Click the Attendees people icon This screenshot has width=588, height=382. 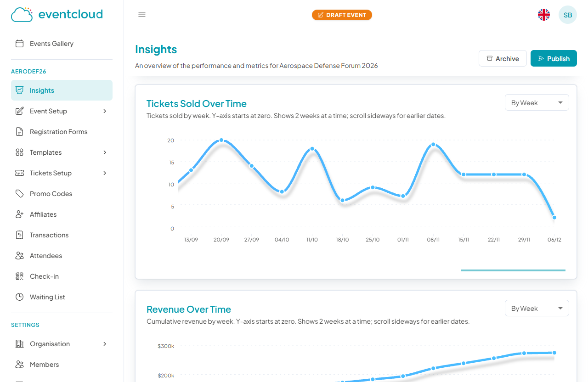tap(19, 256)
